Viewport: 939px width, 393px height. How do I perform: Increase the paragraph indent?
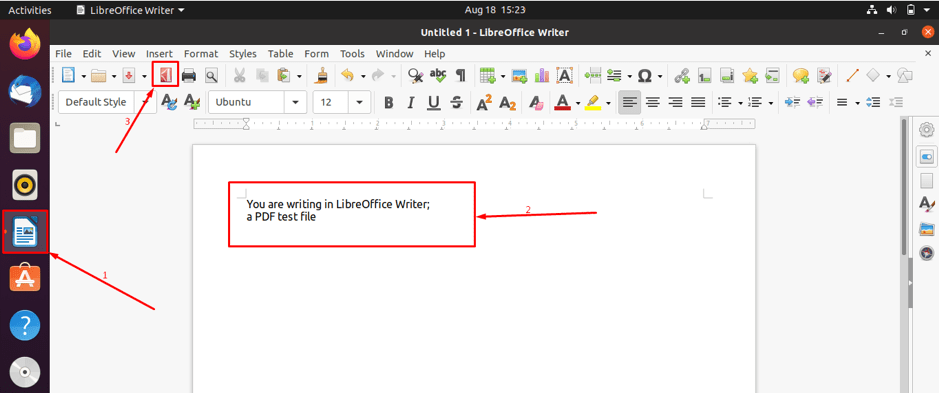point(792,102)
